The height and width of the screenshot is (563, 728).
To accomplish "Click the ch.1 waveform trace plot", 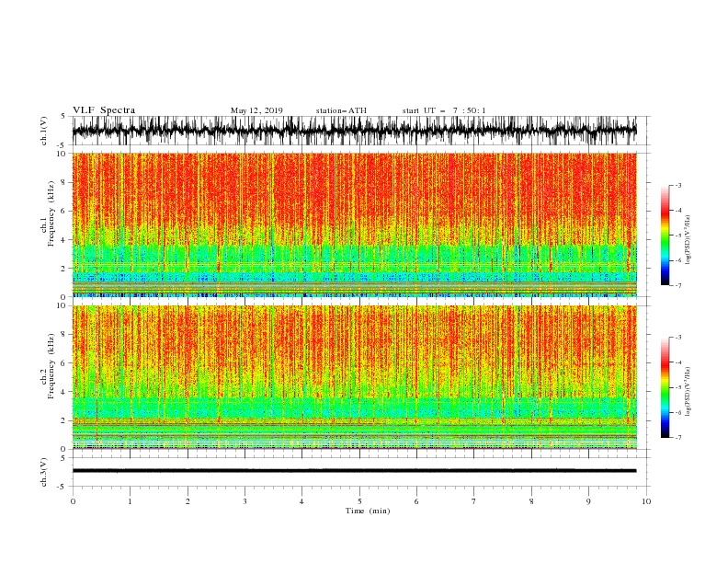I will pyautogui.click(x=354, y=131).
